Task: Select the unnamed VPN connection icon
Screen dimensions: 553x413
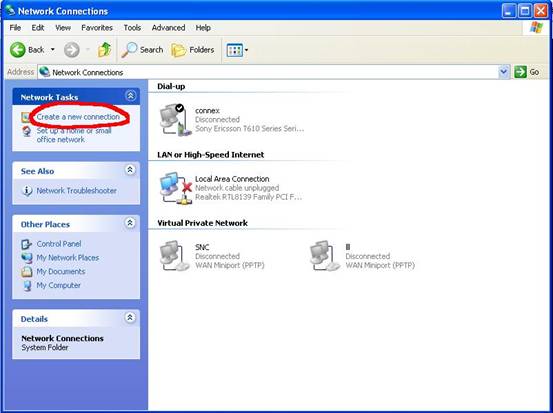Action: click(x=325, y=256)
